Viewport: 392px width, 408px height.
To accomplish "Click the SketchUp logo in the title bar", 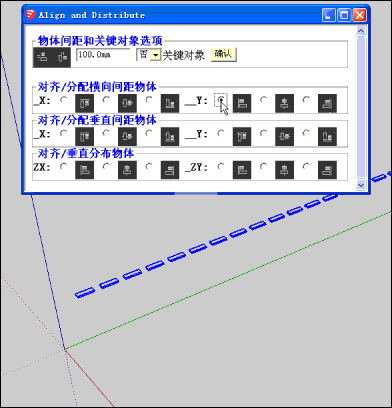I will coord(30,15).
